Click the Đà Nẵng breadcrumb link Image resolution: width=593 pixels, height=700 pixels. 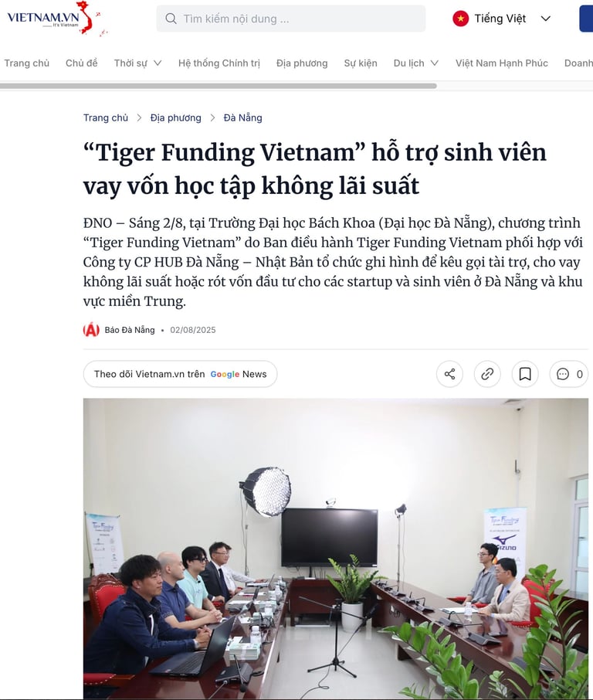[242, 118]
